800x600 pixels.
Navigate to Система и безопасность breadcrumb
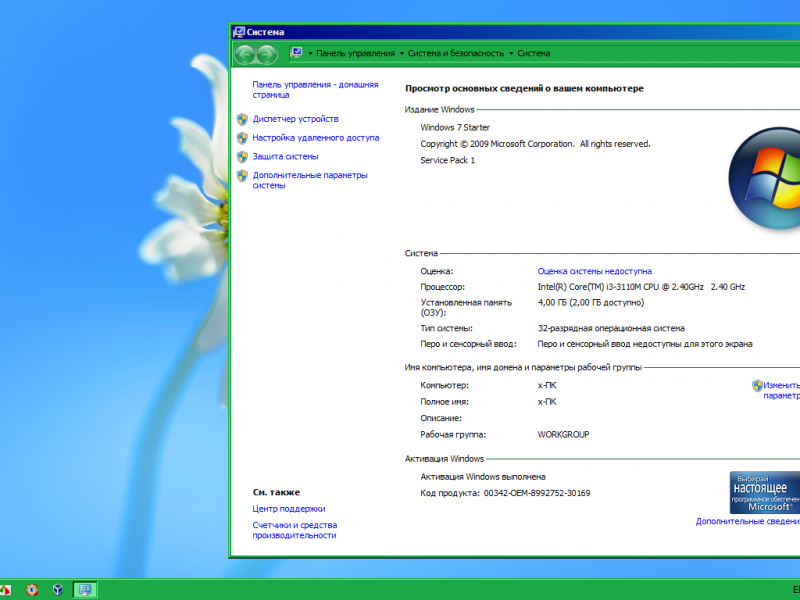coord(456,53)
